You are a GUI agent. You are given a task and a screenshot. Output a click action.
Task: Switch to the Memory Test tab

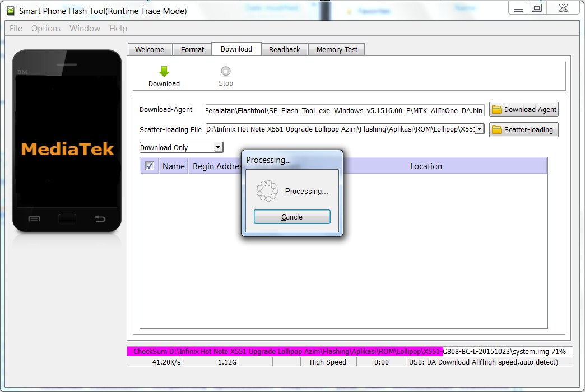click(x=336, y=49)
